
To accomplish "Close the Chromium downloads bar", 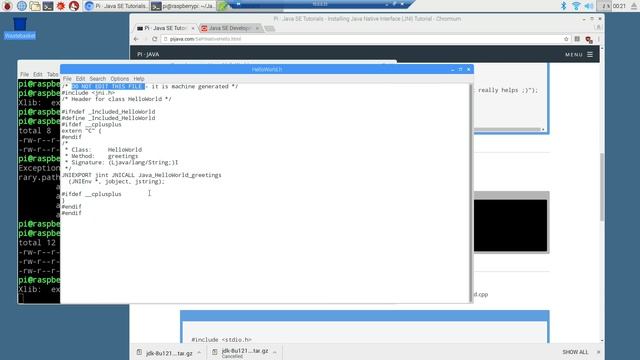I will 598,352.
